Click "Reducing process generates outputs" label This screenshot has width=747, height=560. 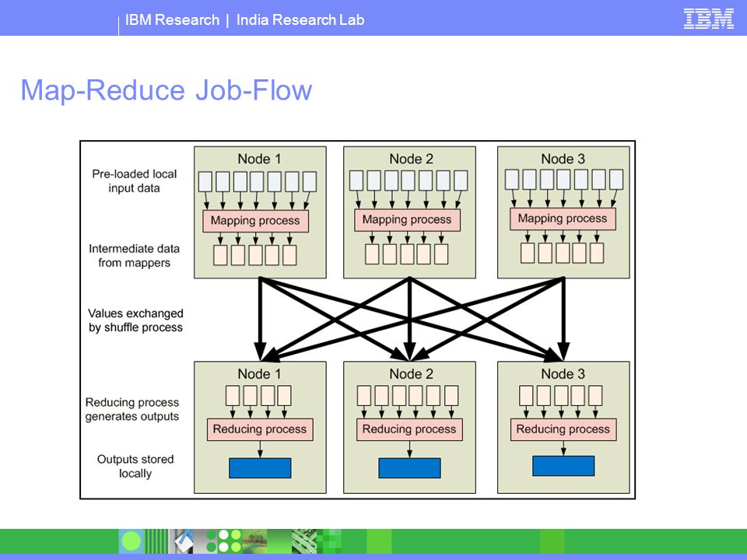(x=132, y=409)
